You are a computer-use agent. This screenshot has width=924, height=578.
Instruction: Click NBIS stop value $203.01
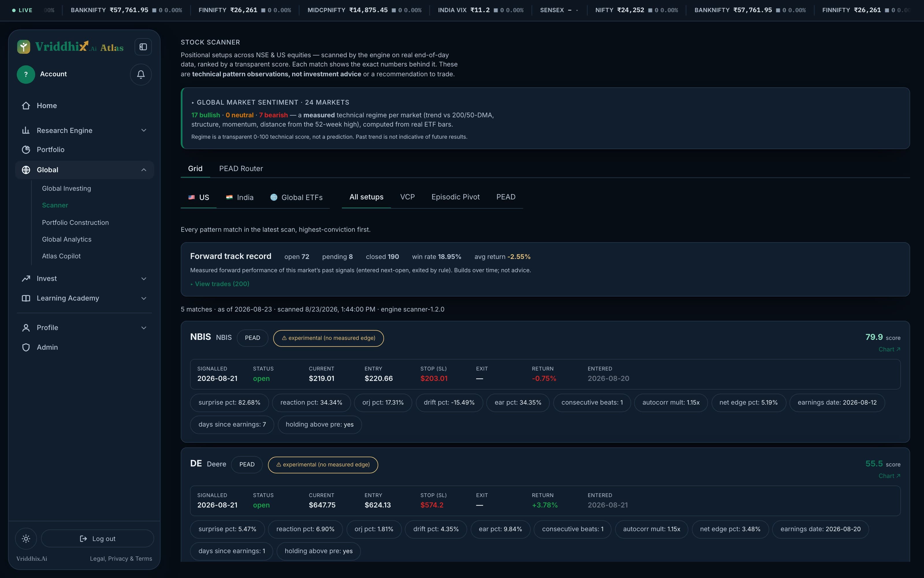[434, 379]
